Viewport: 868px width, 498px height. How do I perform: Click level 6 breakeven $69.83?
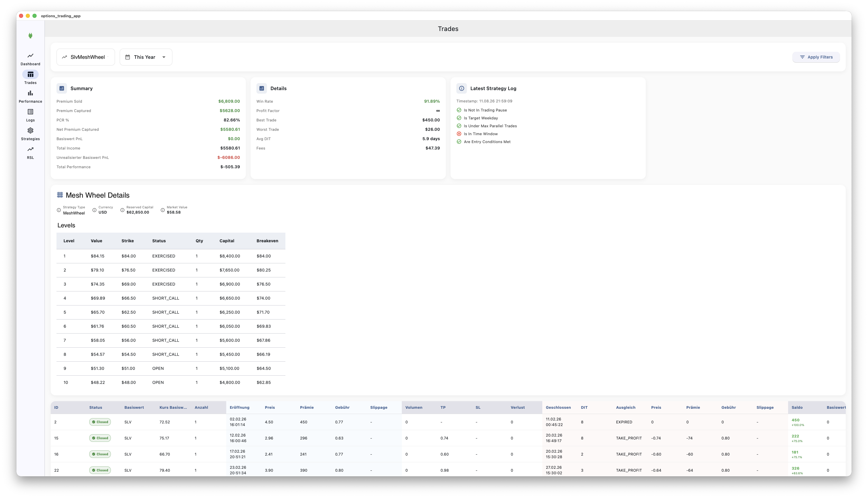pos(264,326)
